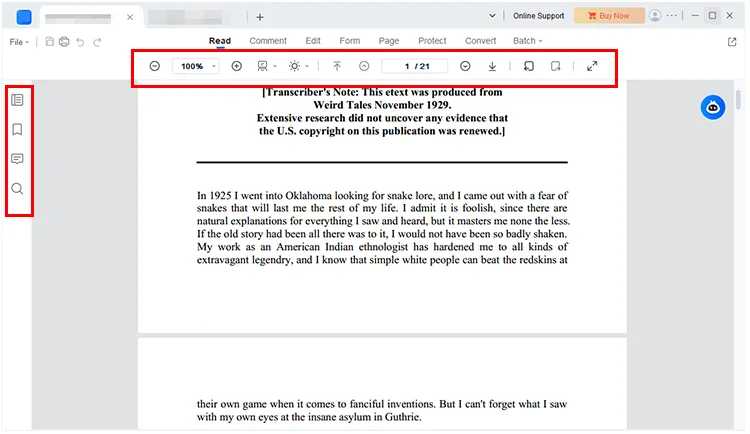Viewport: 750px width, 434px height.
Task: Expand the page display mode arrow
Action: click(x=275, y=66)
